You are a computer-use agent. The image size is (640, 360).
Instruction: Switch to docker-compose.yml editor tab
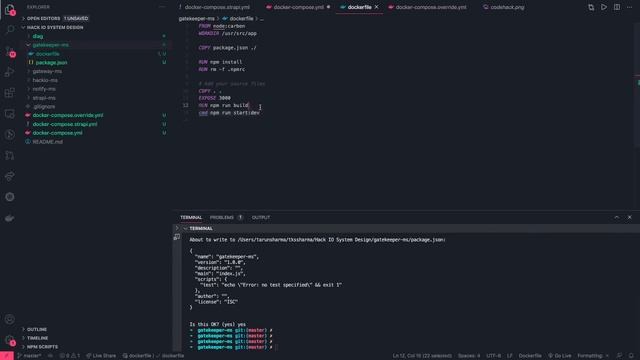point(297,7)
